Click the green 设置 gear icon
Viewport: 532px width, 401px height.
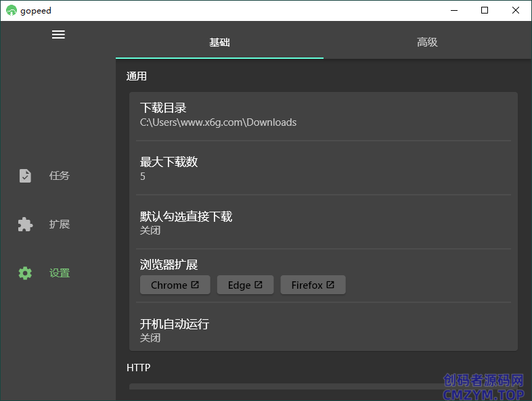point(25,273)
